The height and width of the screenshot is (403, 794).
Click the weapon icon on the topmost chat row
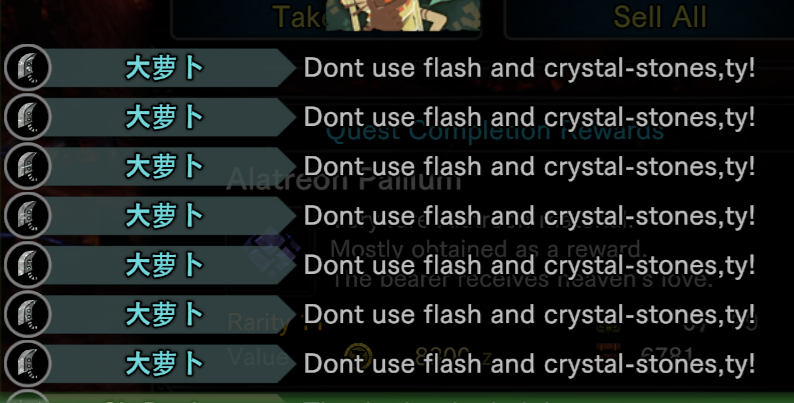pos(28,68)
